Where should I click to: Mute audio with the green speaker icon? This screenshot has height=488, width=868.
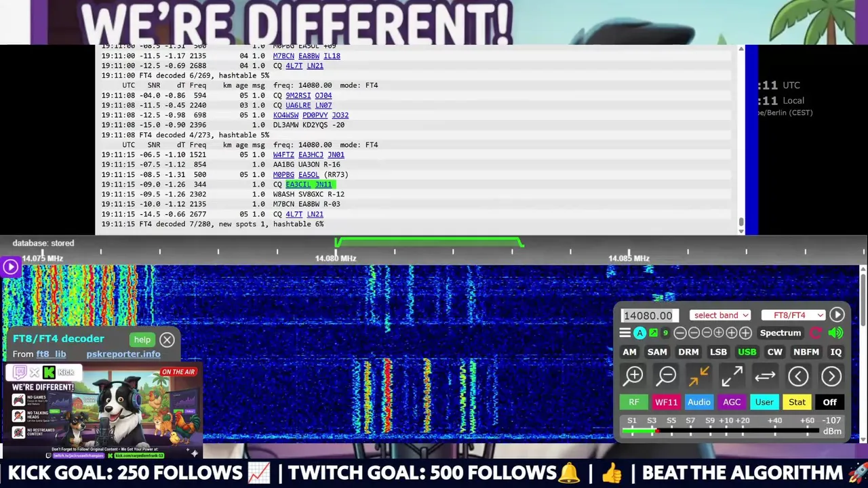[835, 333]
